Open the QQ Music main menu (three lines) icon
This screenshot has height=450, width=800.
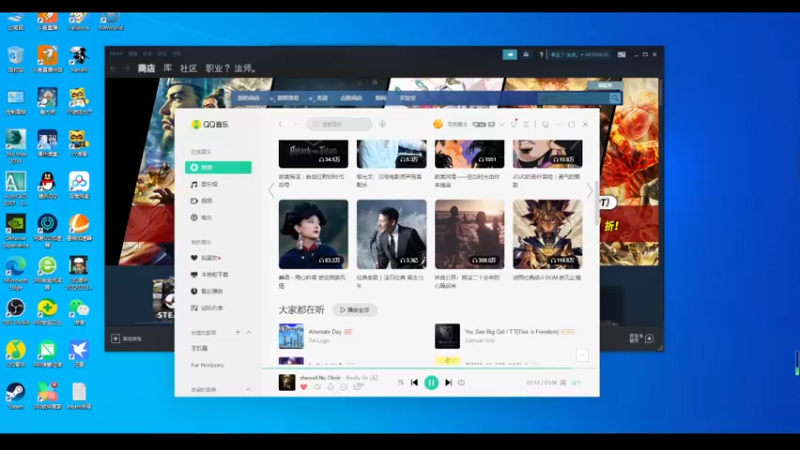pyautogui.click(x=526, y=124)
